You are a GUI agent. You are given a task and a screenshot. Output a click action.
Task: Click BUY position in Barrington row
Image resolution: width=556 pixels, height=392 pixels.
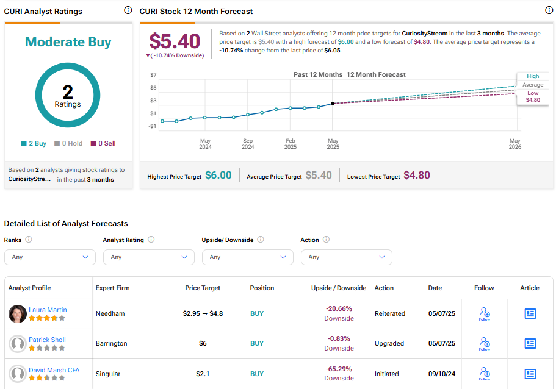pyautogui.click(x=257, y=343)
